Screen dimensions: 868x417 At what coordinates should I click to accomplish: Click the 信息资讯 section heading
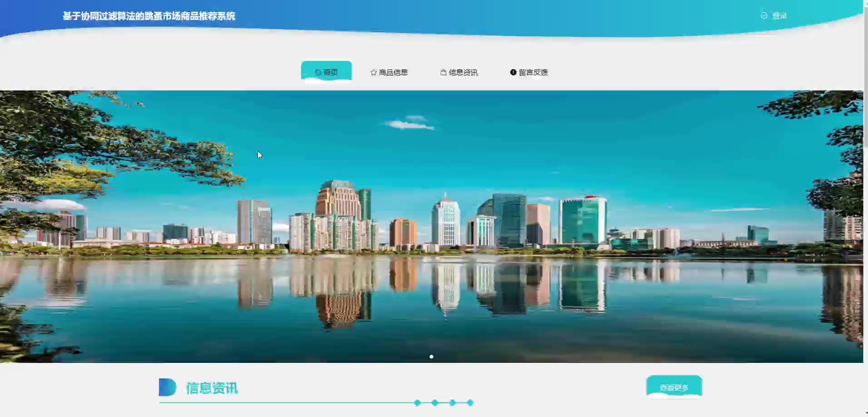tap(212, 388)
